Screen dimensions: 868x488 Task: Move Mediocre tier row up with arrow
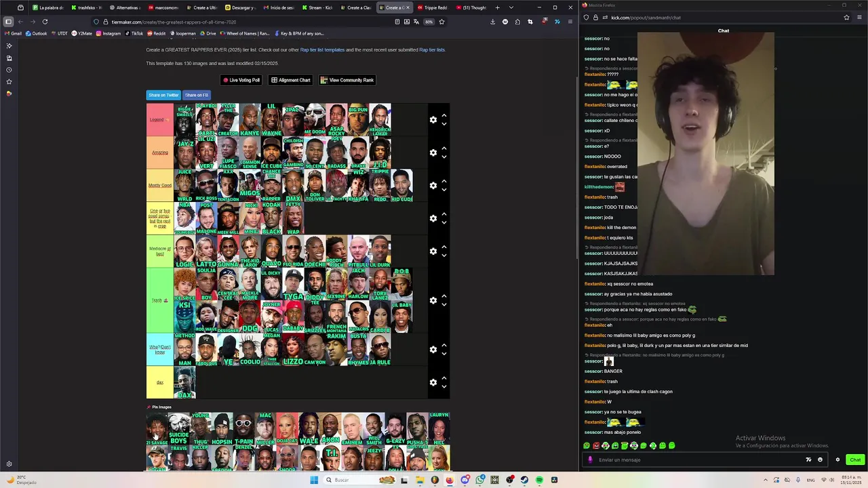point(444,247)
